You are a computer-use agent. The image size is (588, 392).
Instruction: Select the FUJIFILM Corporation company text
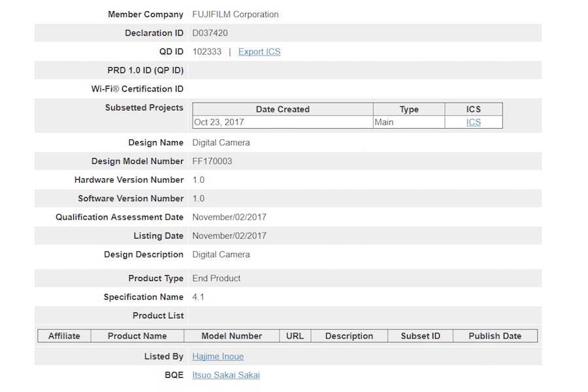(235, 14)
